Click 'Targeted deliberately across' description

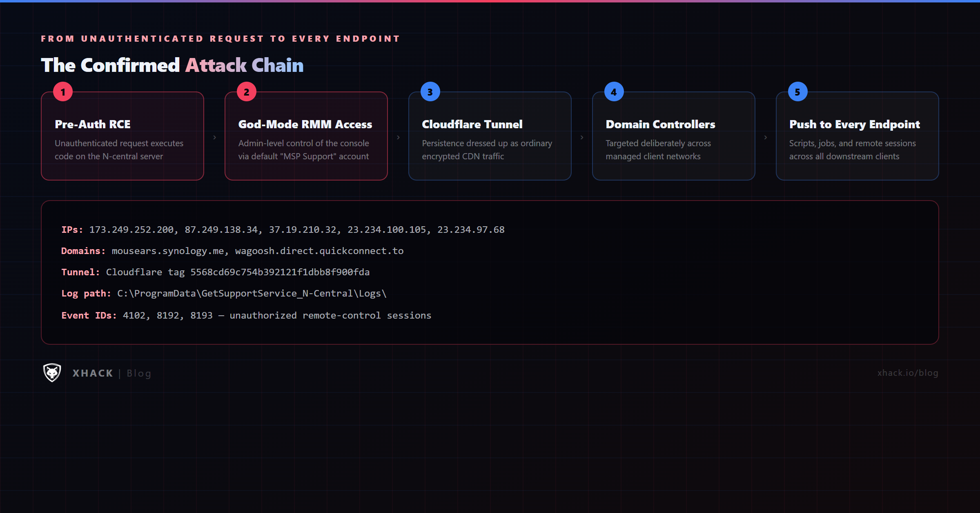tap(658, 143)
